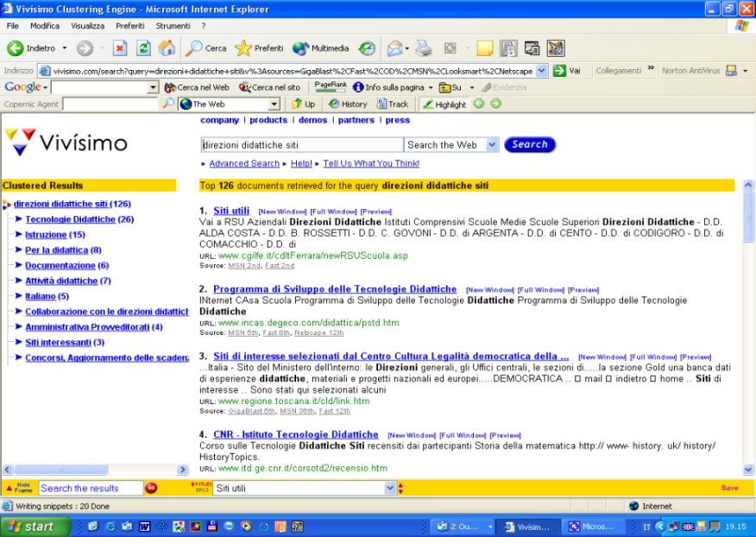Click the Search the results input field
Screen dimensions: 756x537
pos(91,489)
